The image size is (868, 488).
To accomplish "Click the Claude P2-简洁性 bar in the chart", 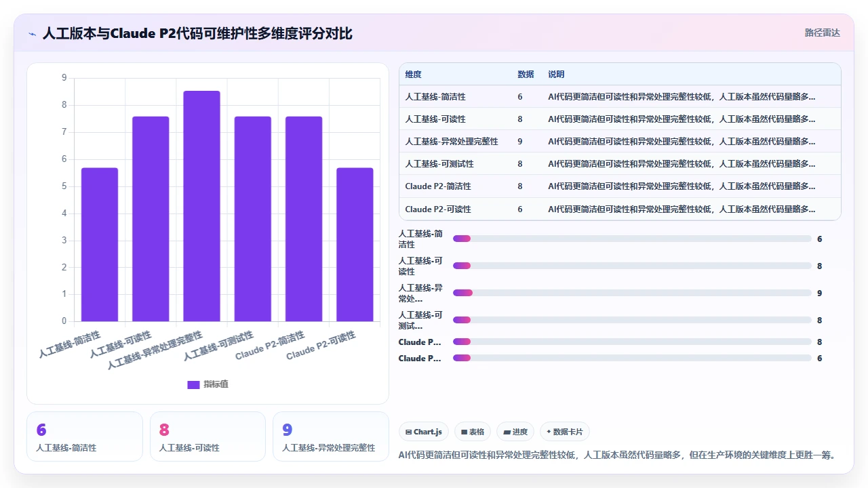I will (x=304, y=219).
